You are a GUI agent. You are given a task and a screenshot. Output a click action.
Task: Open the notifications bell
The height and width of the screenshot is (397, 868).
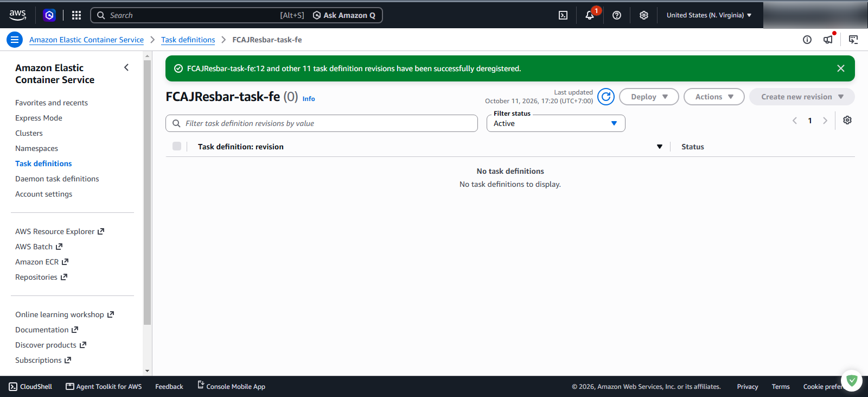590,15
